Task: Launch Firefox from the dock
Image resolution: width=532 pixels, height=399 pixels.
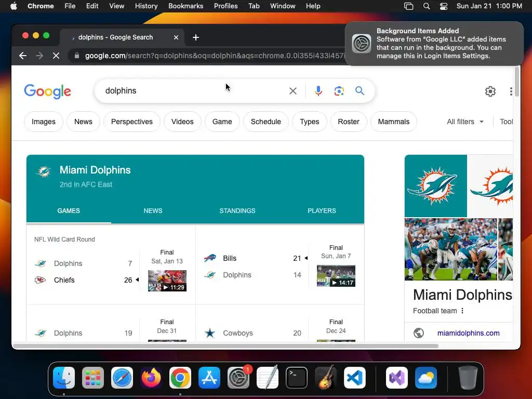Action: (151, 378)
